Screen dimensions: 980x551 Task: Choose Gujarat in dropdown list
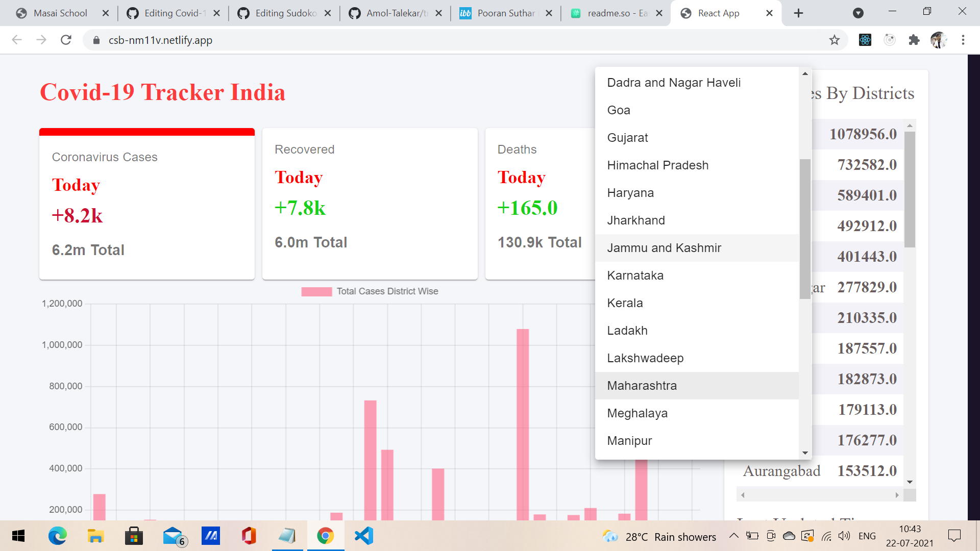pyautogui.click(x=697, y=138)
